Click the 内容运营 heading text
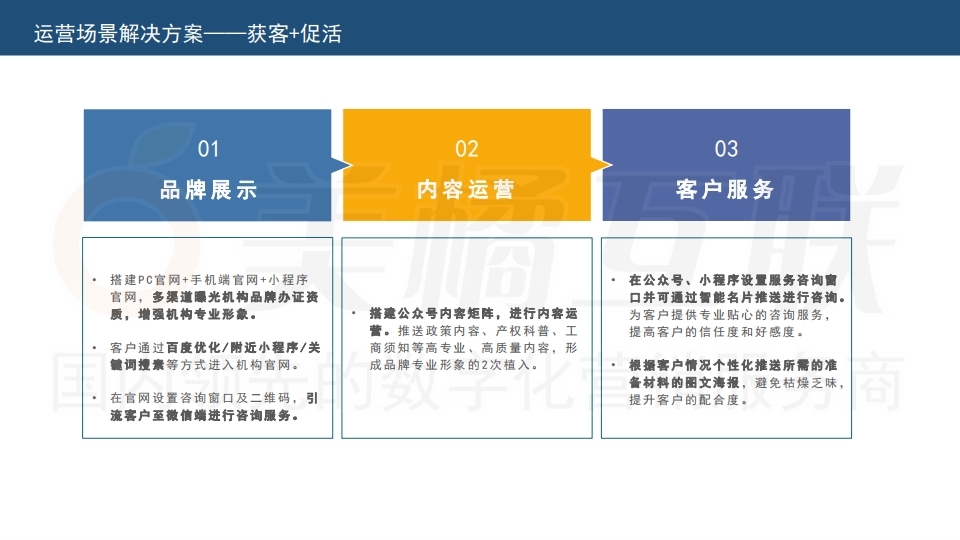960x540 pixels. pos(466,190)
